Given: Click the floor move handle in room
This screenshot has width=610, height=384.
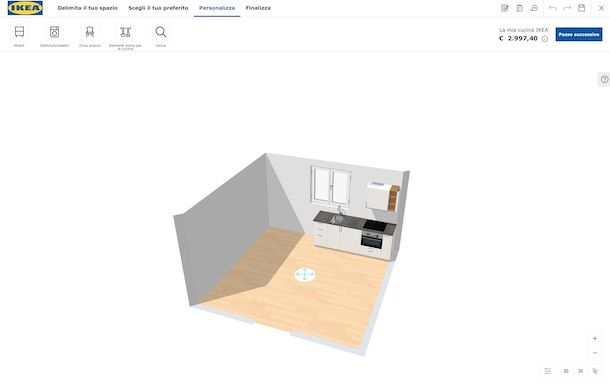Looking at the screenshot, I should (x=305, y=274).
